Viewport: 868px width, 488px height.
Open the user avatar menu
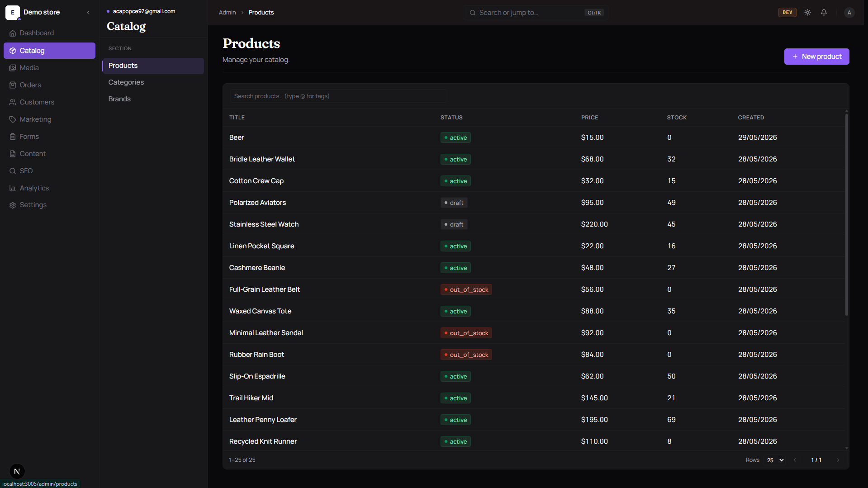coord(849,13)
